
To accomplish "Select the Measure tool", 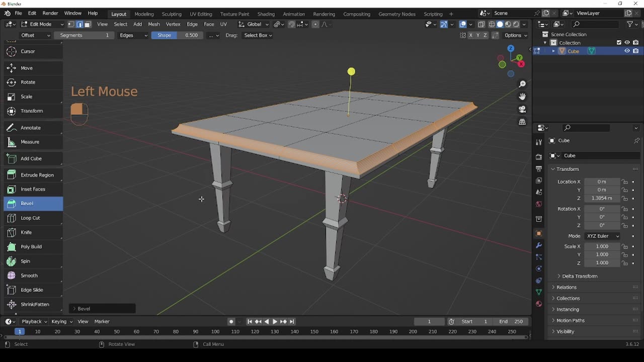I will pos(33,142).
